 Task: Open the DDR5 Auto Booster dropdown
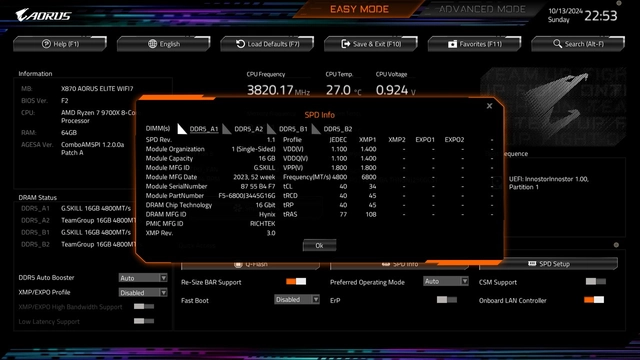pos(143,278)
